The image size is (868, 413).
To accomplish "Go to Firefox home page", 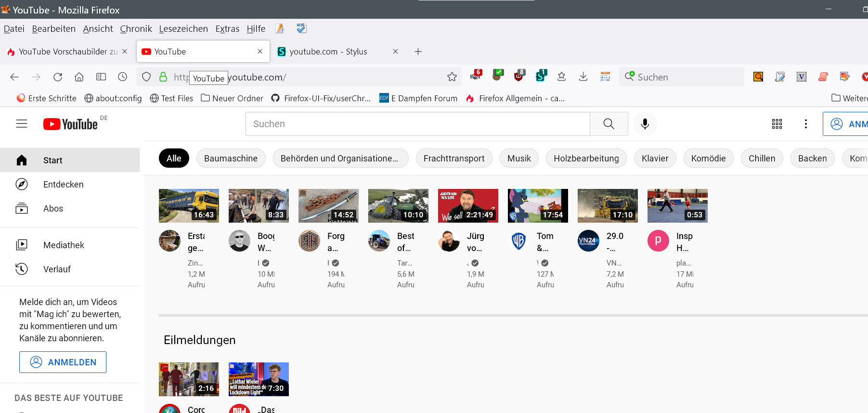I will point(79,77).
